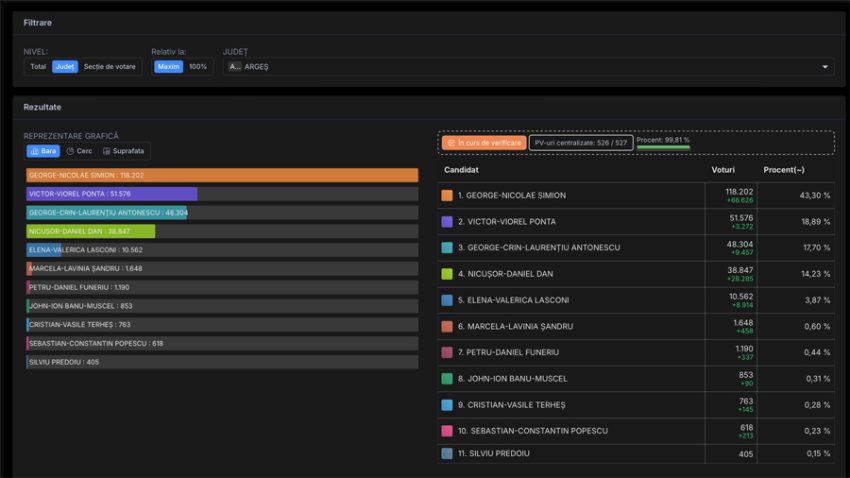Click the green Procent progress bar

click(x=662, y=148)
